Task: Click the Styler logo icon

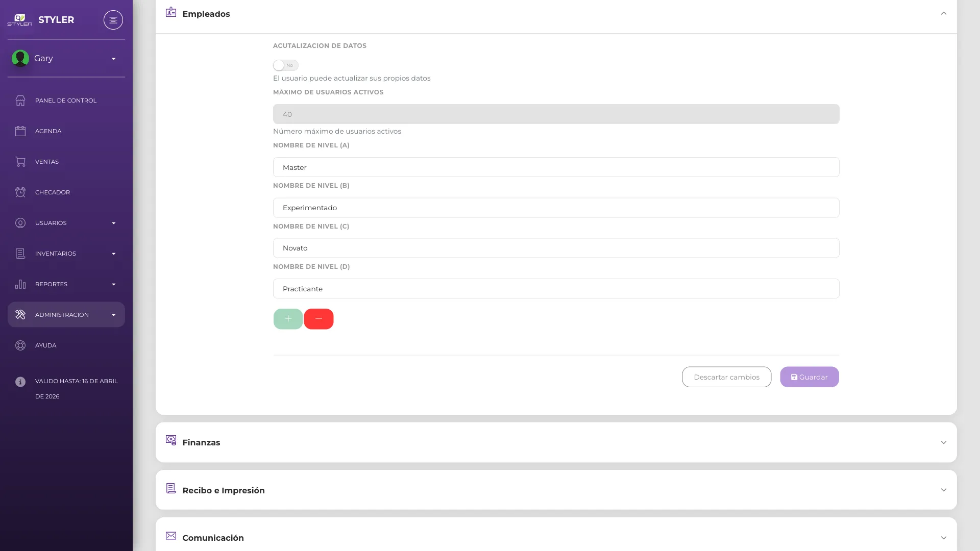Action: pyautogui.click(x=20, y=20)
